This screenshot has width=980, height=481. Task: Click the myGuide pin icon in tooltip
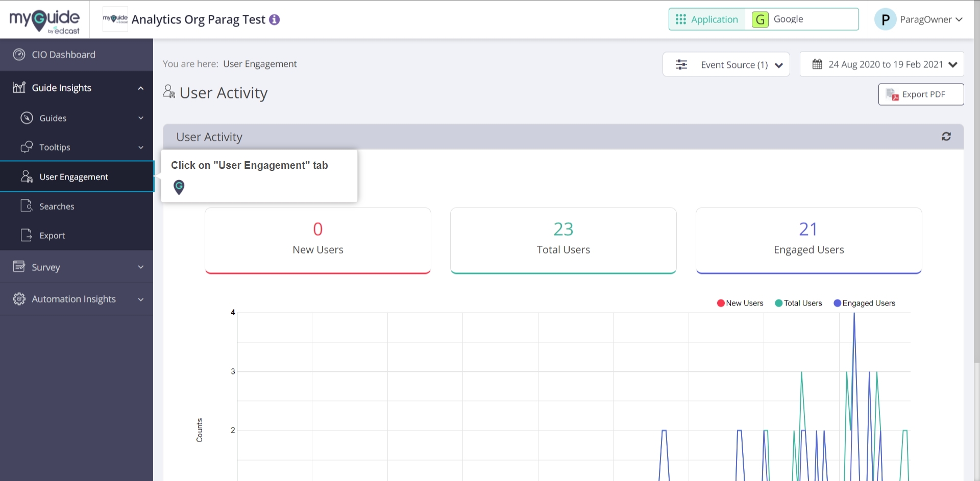[179, 187]
